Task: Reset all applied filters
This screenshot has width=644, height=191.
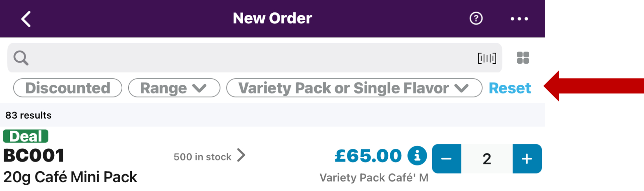Action: coord(510,88)
